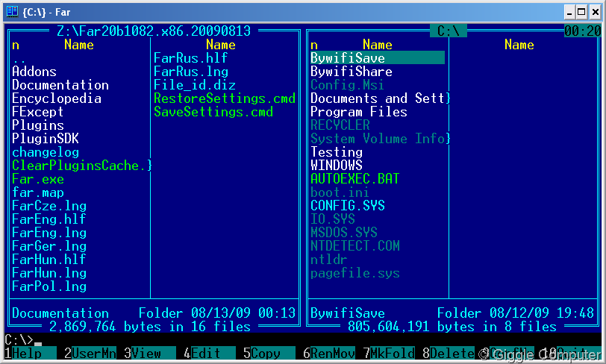Screen dimensions: 606x364
Task: Click the command line prompt C:\>
Action: pos(19,339)
